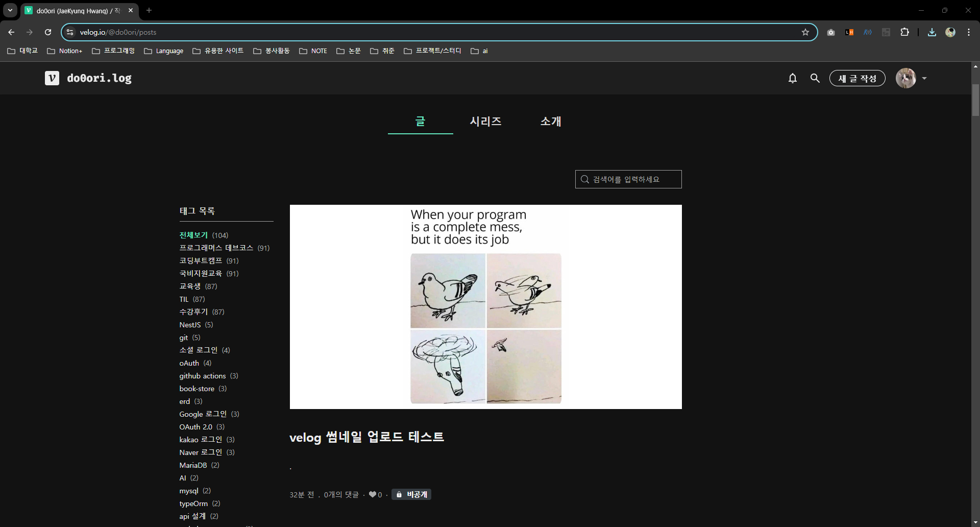980x527 pixels.
Task: Filter by github actions tag
Action: pos(203,376)
